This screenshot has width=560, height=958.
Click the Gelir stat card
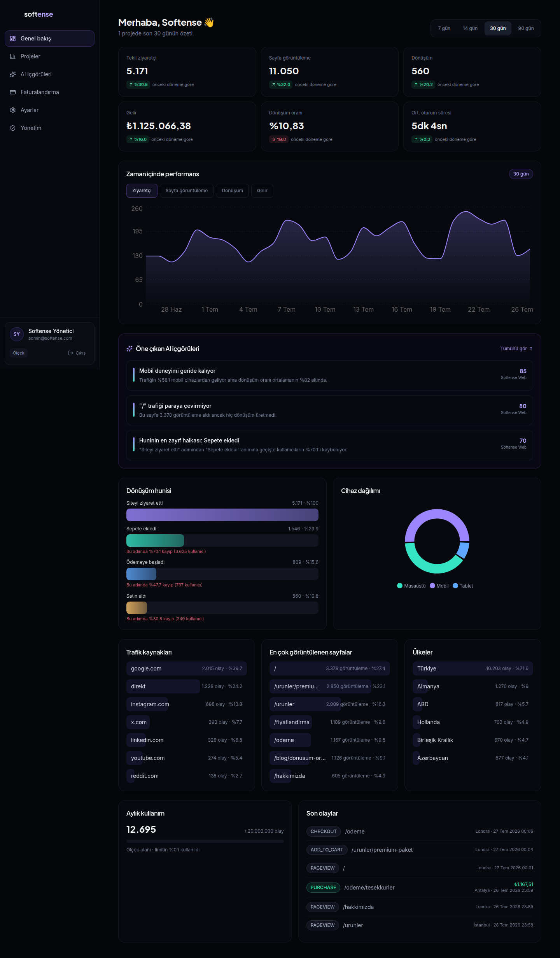pos(187,126)
